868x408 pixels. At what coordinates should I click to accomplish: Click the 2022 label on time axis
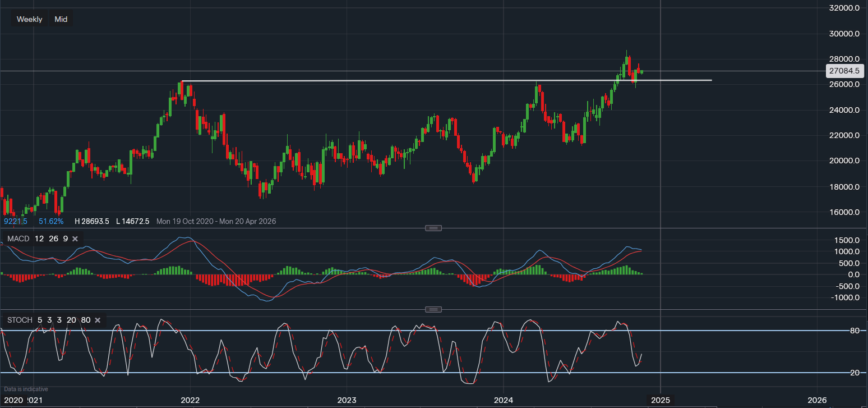190,400
